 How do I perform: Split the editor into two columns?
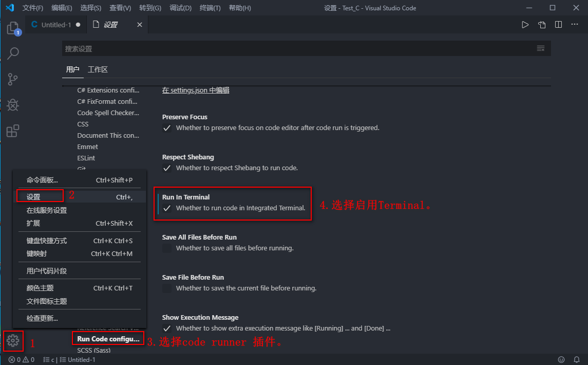[558, 24]
